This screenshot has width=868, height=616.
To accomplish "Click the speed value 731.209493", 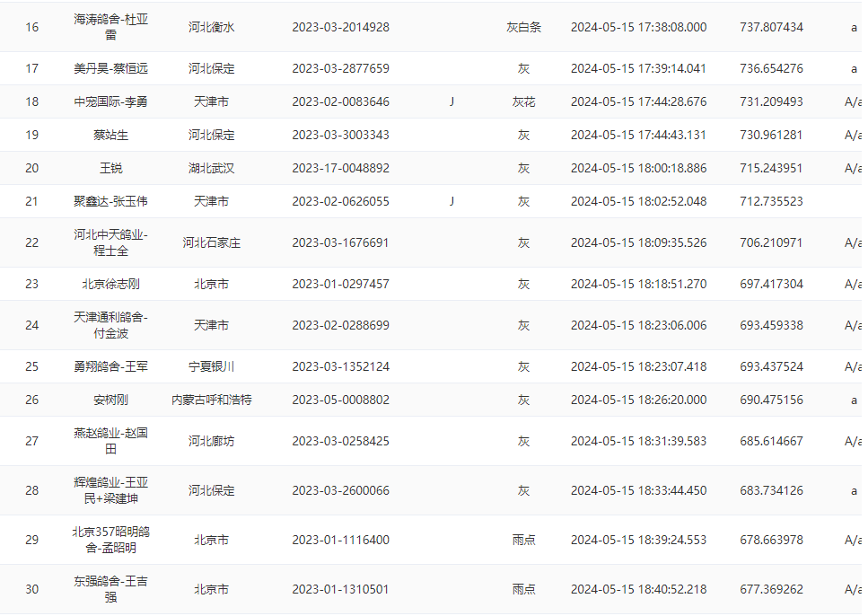I will (771, 101).
